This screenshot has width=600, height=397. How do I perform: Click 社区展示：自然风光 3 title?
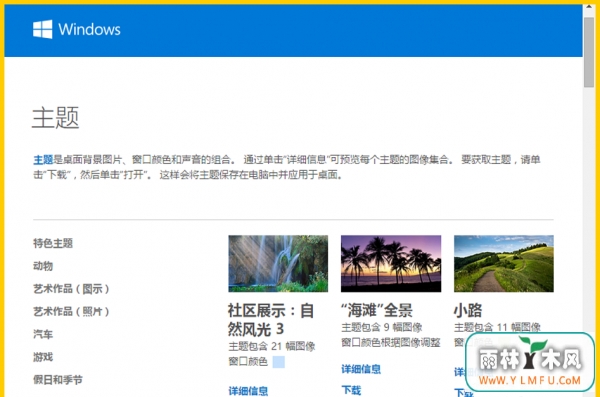[x=271, y=320]
